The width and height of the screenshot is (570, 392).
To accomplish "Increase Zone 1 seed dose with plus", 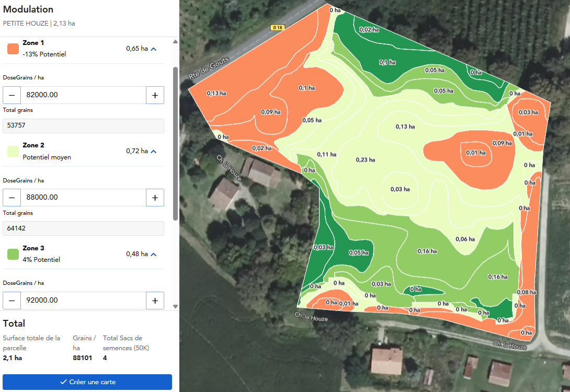I will point(155,95).
